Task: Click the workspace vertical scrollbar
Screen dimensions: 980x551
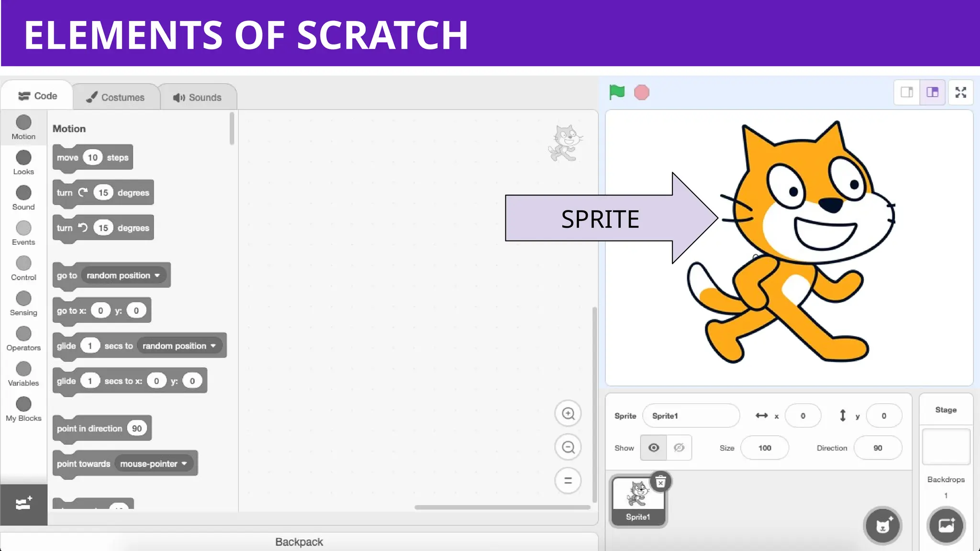Action: click(595, 404)
